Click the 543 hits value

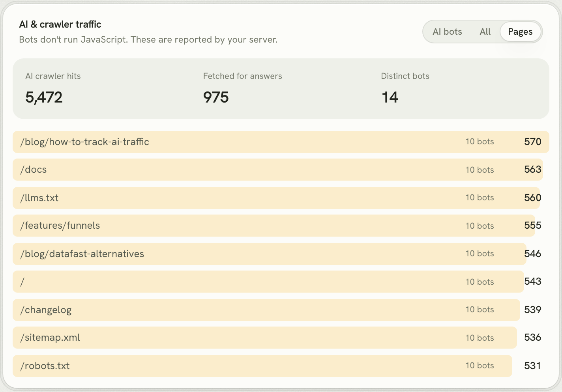[x=533, y=282]
